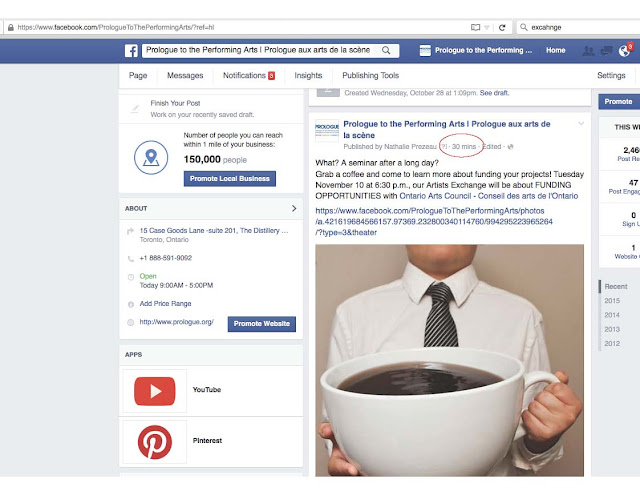Jump to 2013 in timeline

(612, 329)
